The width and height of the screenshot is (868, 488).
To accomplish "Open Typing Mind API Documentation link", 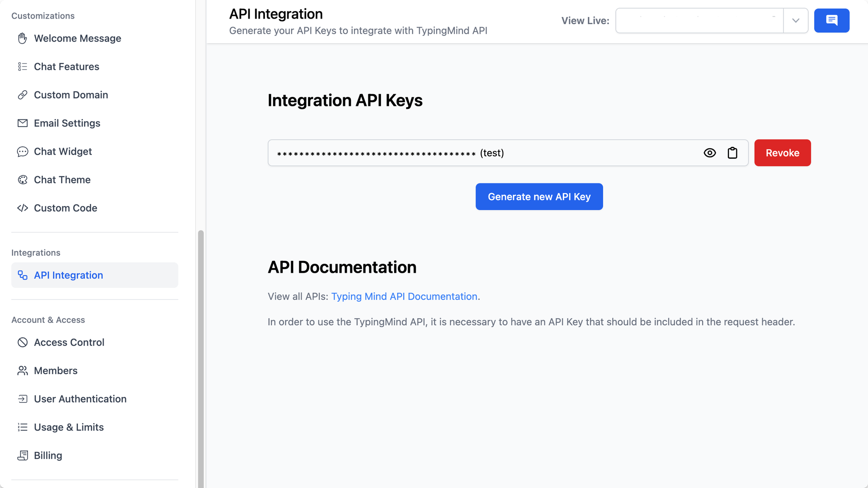I will 404,297.
